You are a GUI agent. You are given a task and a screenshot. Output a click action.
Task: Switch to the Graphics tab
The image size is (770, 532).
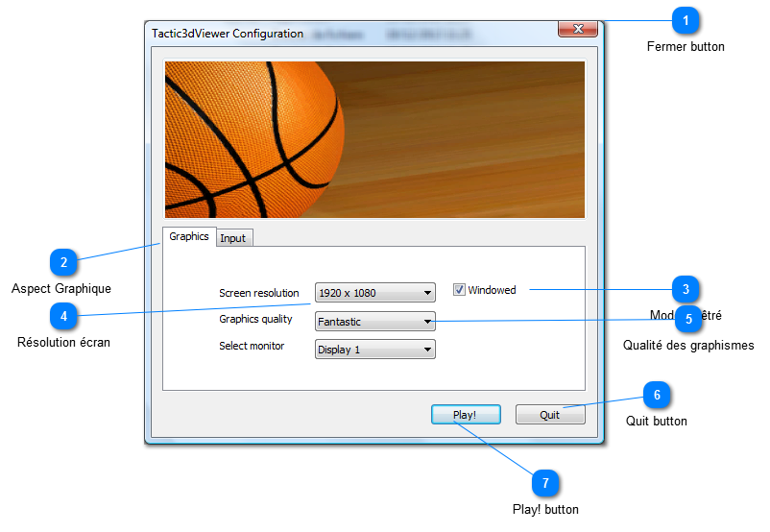189,236
